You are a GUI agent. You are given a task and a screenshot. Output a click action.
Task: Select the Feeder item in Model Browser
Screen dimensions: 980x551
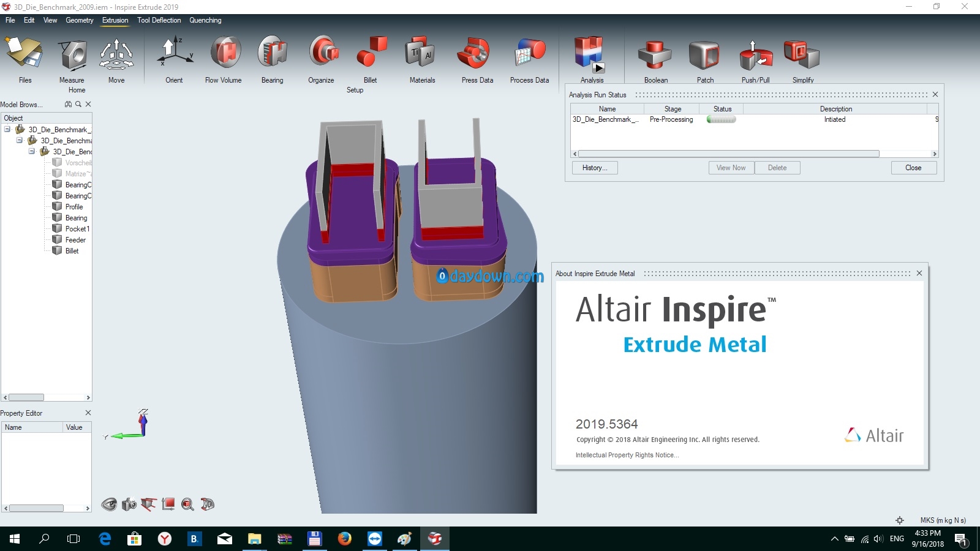coord(75,240)
